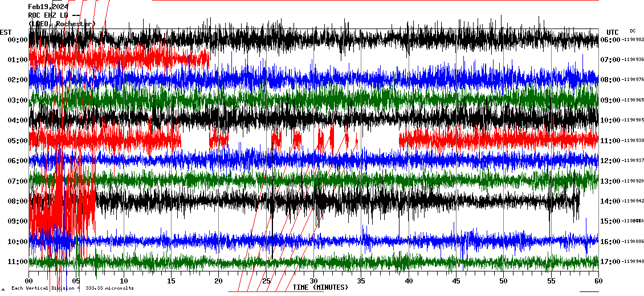644x296 pixels.
Task: Click DC offset value -1190965
Action: coord(632,100)
